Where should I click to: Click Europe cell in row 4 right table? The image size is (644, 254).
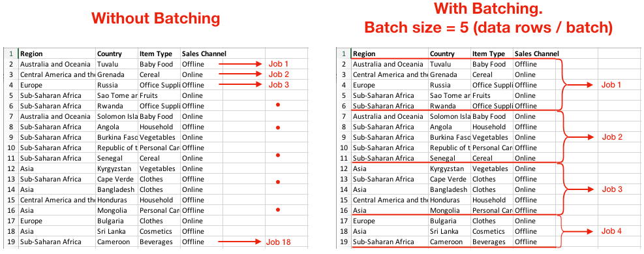390,85
